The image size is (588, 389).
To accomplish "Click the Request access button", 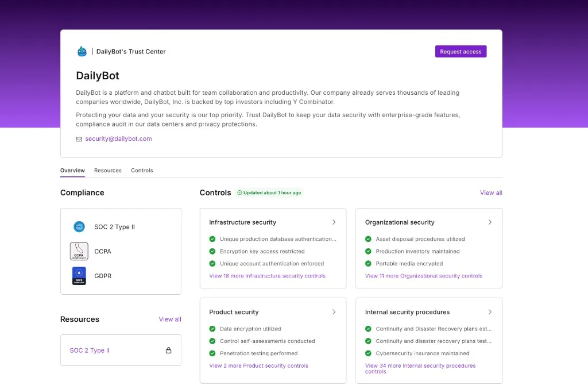I will [x=461, y=51].
